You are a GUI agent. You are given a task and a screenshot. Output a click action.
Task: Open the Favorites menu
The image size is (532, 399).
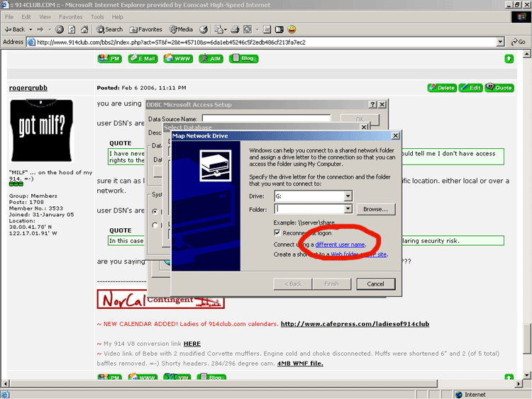(70, 17)
